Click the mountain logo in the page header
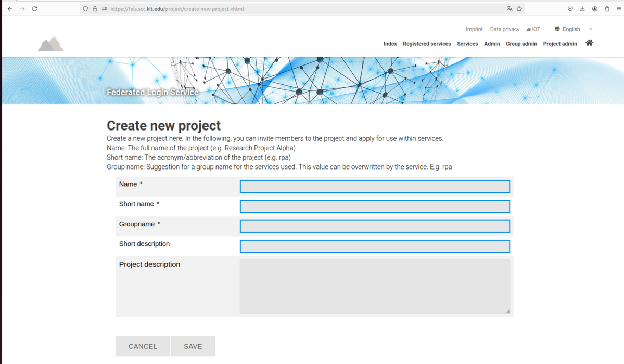624x364 pixels. pyautogui.click(x=50, y=44)
